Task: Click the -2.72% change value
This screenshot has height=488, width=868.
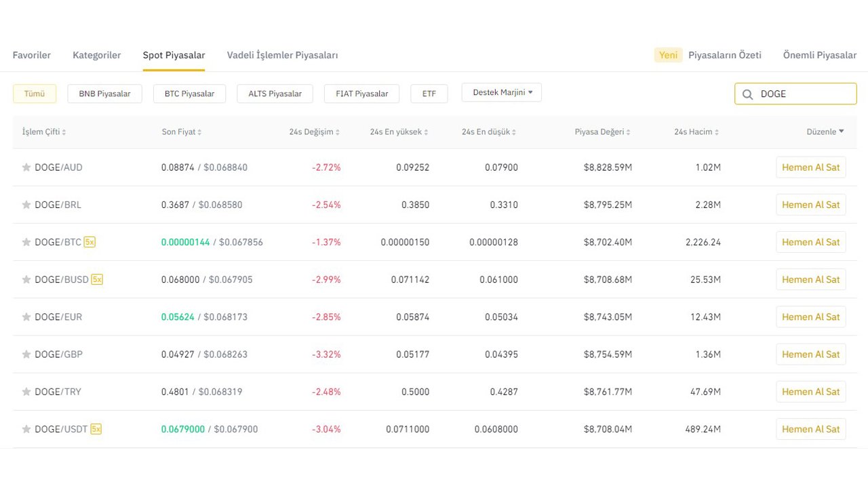Action: click(x=326, y=167)
